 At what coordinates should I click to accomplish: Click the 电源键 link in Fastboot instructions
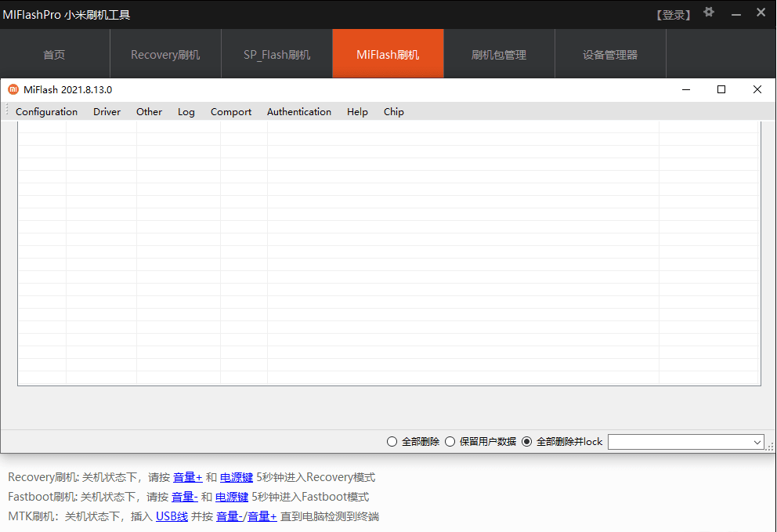231,497
